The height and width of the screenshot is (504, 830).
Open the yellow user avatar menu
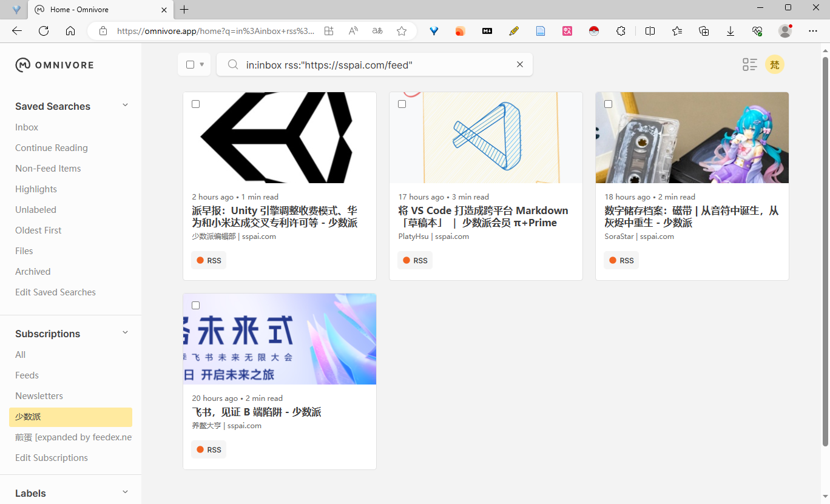[775, 64]
